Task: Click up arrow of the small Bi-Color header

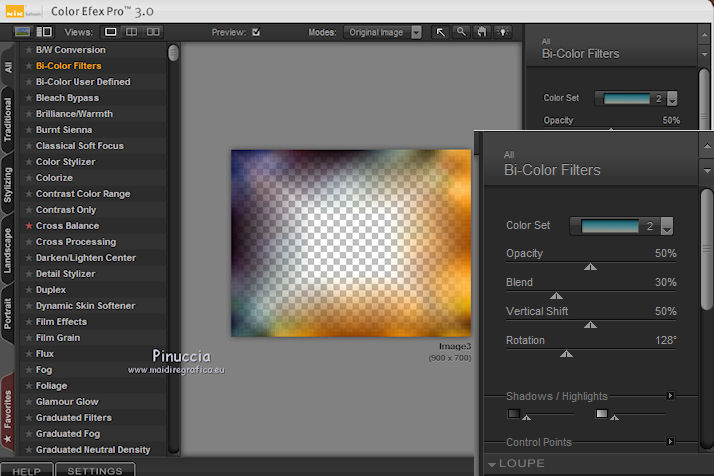Action: tap(704, 35)
